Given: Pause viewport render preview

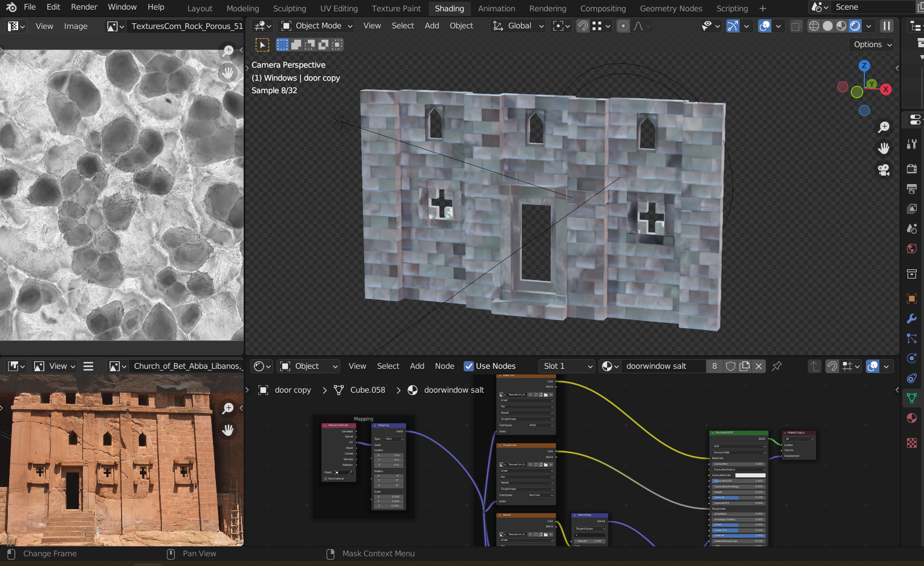Looking at the screenshot, I should [x=887, y=26].
